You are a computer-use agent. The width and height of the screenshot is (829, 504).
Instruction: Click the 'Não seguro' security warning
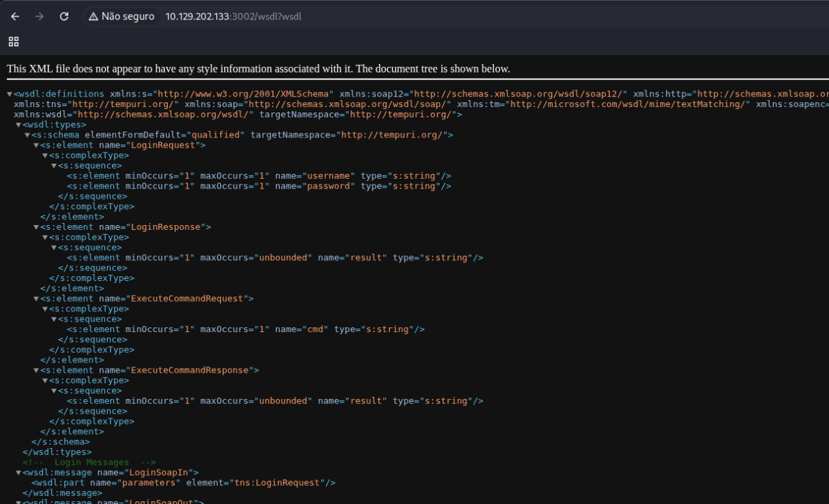(x=122, y=17)
